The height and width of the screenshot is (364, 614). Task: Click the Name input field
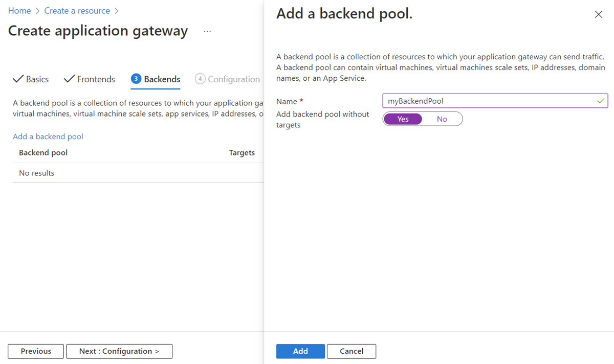coord(489,101)
